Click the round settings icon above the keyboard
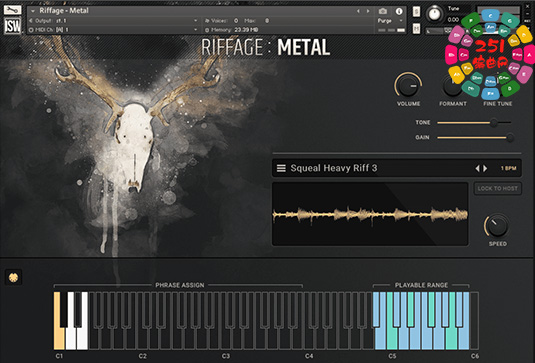 [13, 277]
